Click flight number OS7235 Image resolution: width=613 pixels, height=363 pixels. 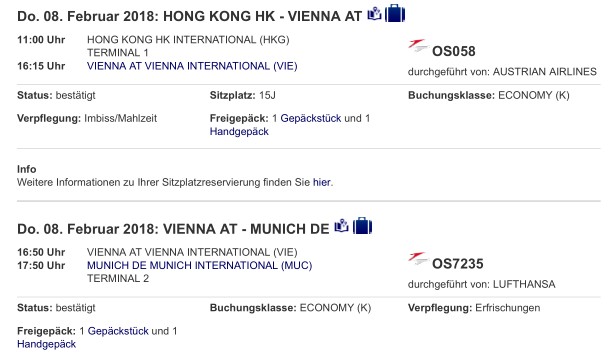[x=457, y=264]
